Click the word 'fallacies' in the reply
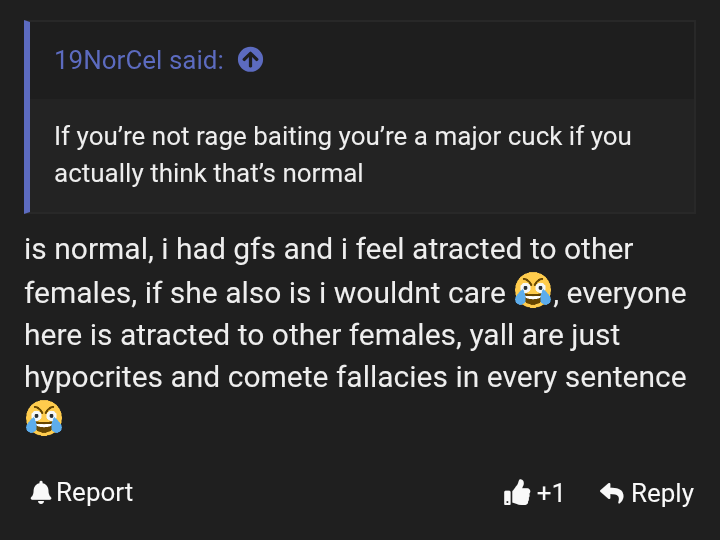 pyautogui.click(x=392, y=377)
